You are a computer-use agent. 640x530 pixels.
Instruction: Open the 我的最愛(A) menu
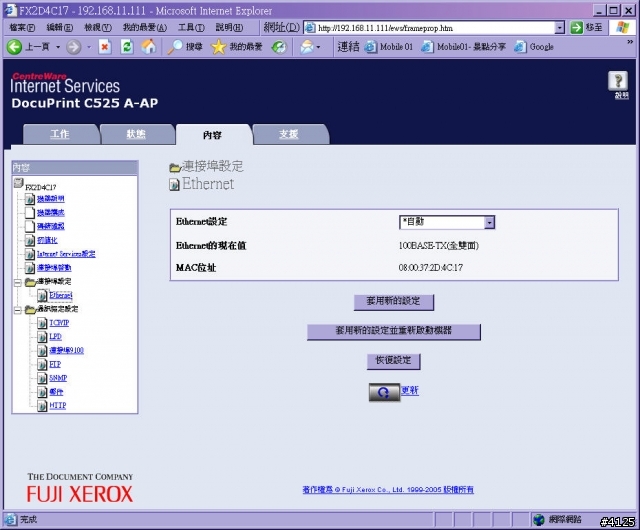click(x=145, y=27)
